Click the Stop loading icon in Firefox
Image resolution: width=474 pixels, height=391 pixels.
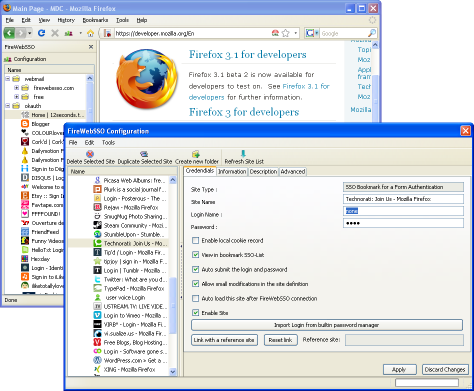(55, 33)
